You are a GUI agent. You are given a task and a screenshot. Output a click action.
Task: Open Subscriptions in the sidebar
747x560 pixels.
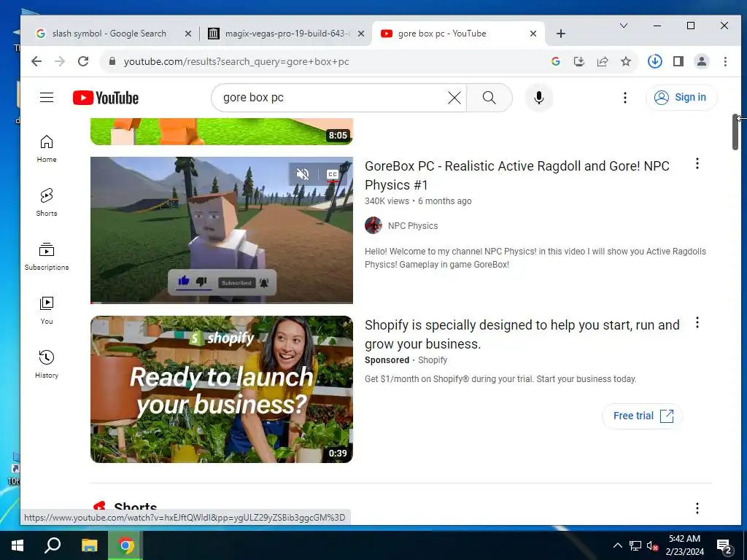47,256
